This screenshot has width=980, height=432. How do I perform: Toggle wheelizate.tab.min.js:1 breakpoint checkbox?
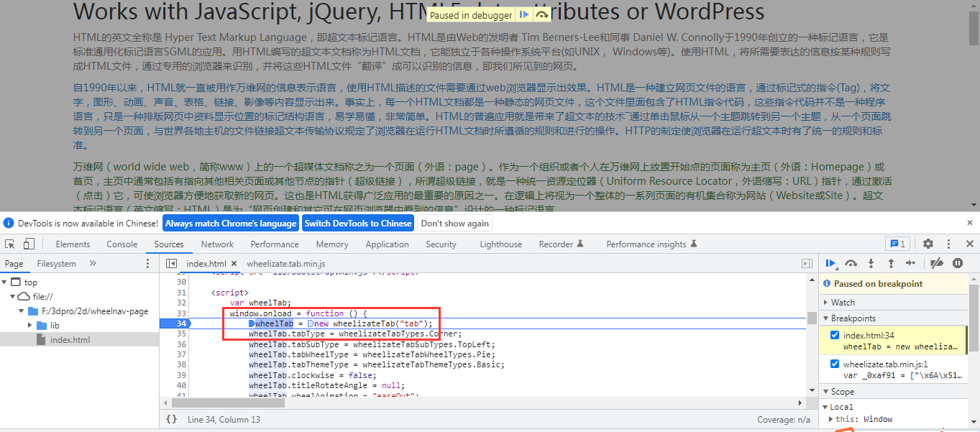click(835, 364)
